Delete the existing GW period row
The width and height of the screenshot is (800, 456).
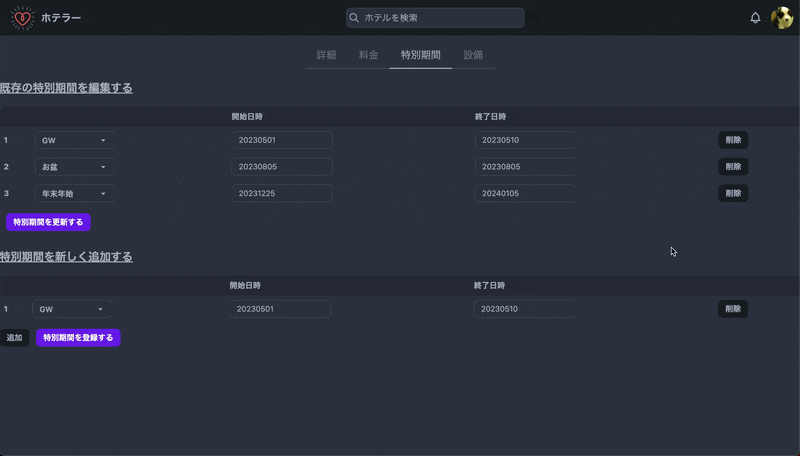click(x=733, y=140)
